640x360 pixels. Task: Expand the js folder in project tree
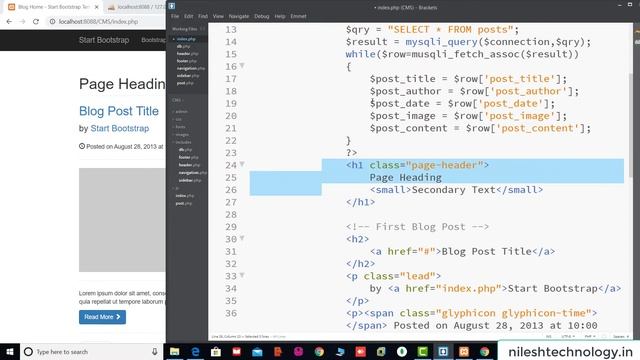click(177, 188)
